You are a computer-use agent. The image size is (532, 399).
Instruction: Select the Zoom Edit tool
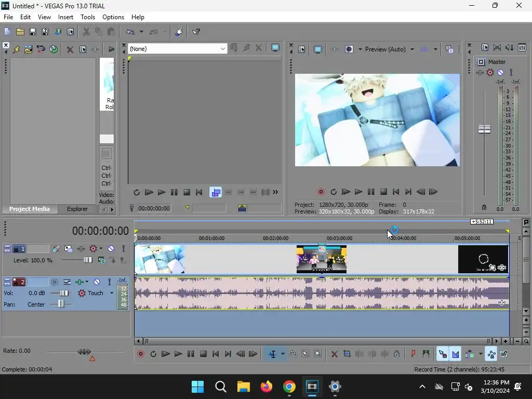[317, 354]
